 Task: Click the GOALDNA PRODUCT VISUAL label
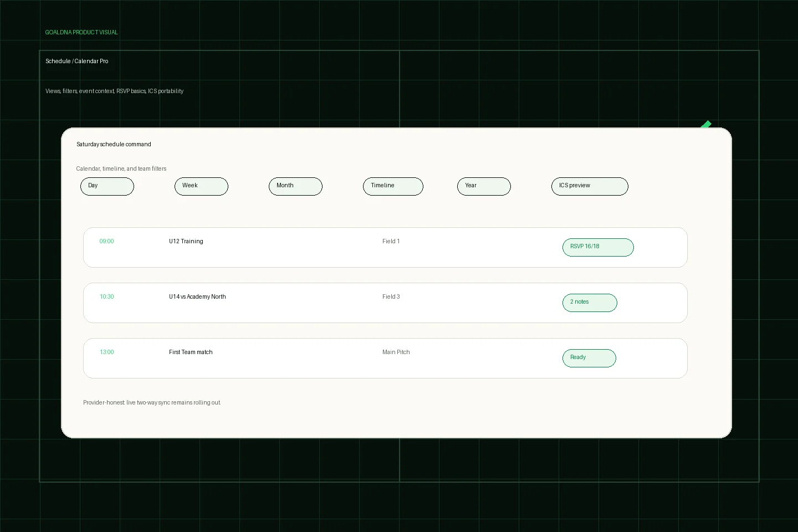pos(81,32)
